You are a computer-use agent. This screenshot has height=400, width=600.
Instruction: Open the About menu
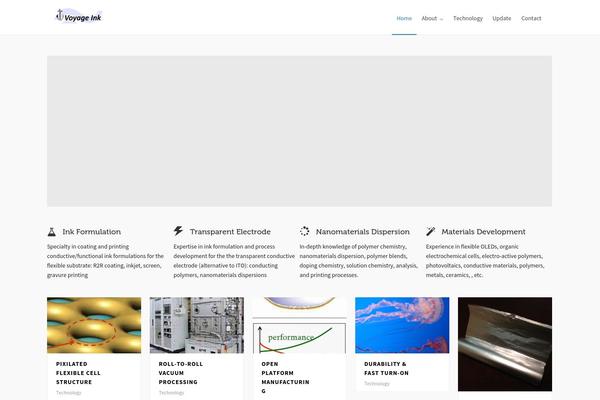(429, 18)
